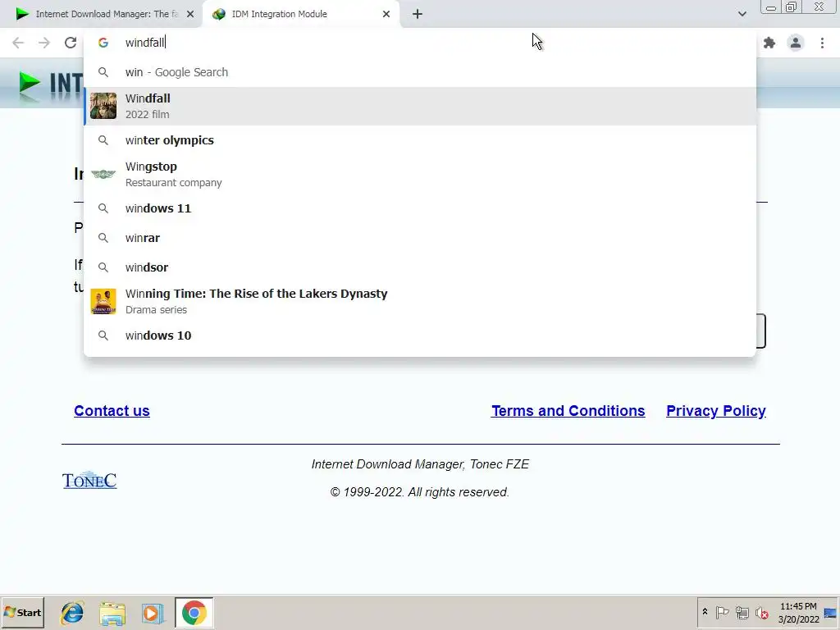
Task: Go back with the back arrow
Action: click(x=18, y=43)
